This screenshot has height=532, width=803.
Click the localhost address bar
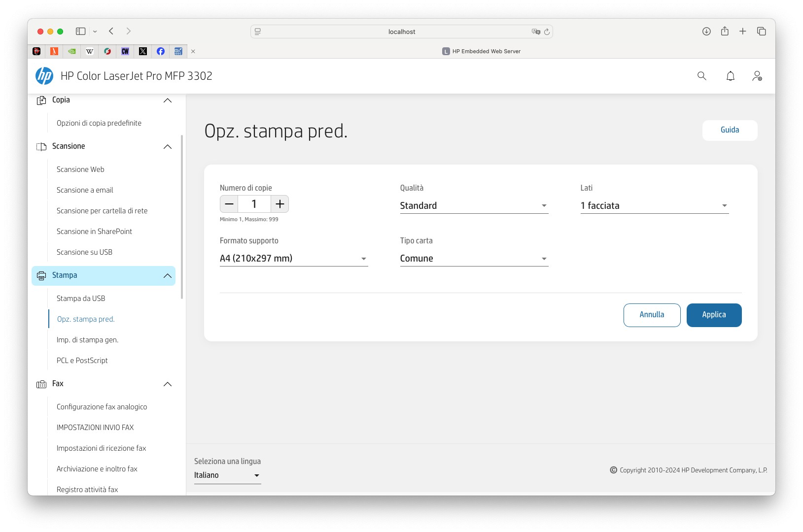pyautogui.click(x=402, y=32)
